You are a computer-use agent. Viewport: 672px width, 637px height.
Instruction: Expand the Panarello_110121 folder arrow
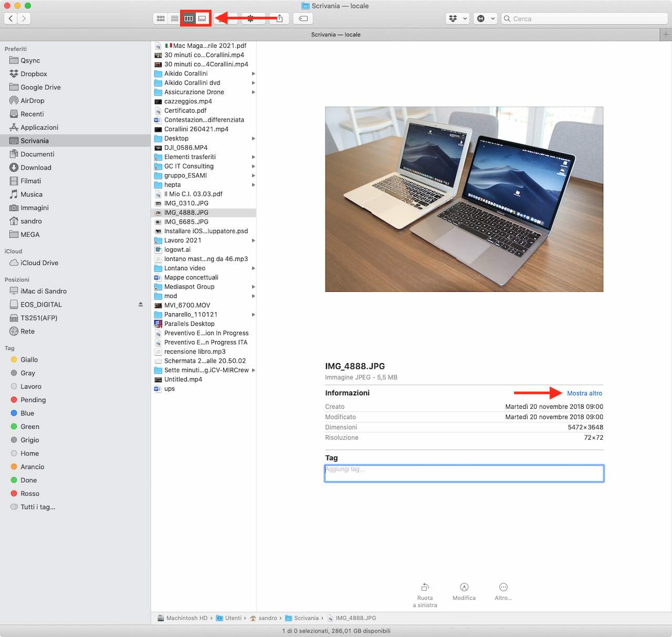tap(254, 314)
